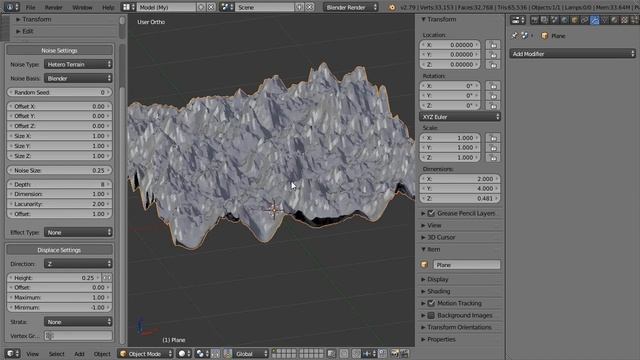Add a new screen layout with plus button

[x=201, y=7]
